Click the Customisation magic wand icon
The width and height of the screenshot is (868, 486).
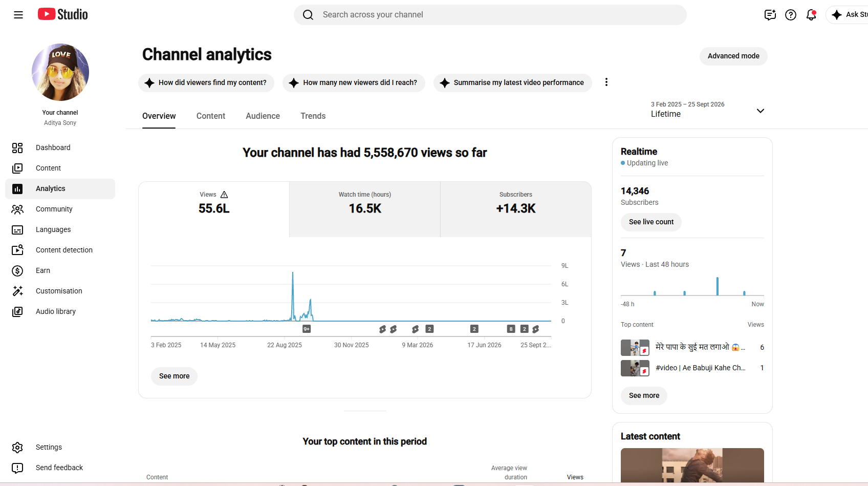coord(17,291)
